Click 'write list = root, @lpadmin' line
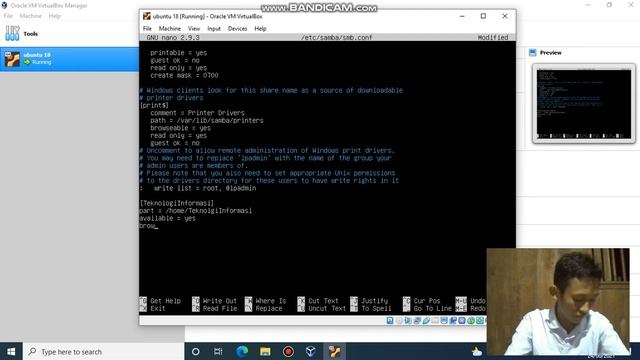Viewport: 640px width, 360px height. 205,188
